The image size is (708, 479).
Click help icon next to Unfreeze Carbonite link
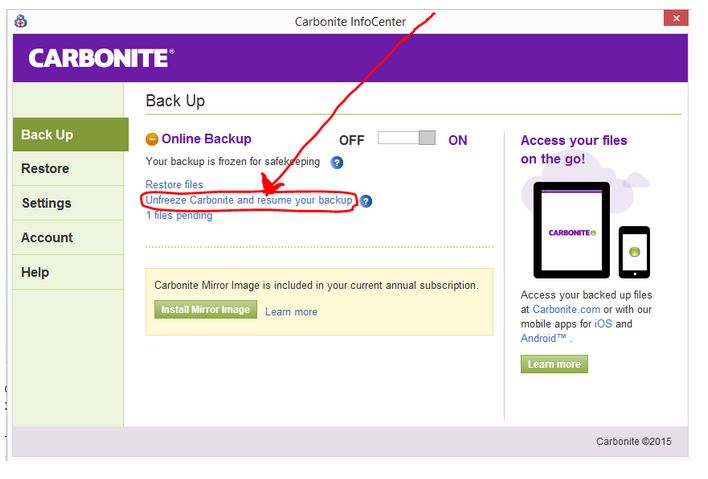pyautogui.click(x=366, y=201)
